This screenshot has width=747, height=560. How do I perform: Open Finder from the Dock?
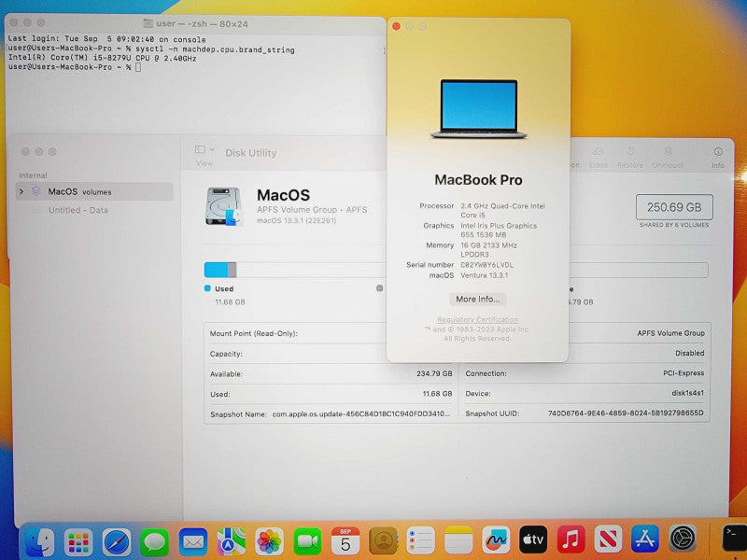(39, 541)
